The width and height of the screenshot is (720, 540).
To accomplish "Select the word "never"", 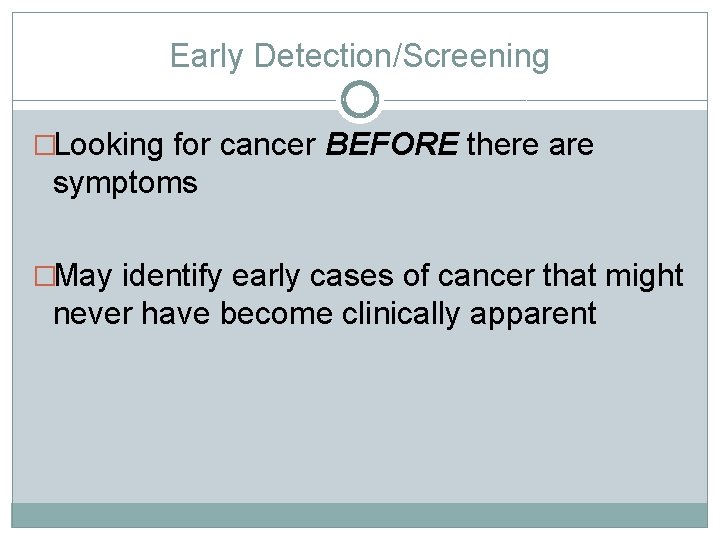I will [92, 315].
